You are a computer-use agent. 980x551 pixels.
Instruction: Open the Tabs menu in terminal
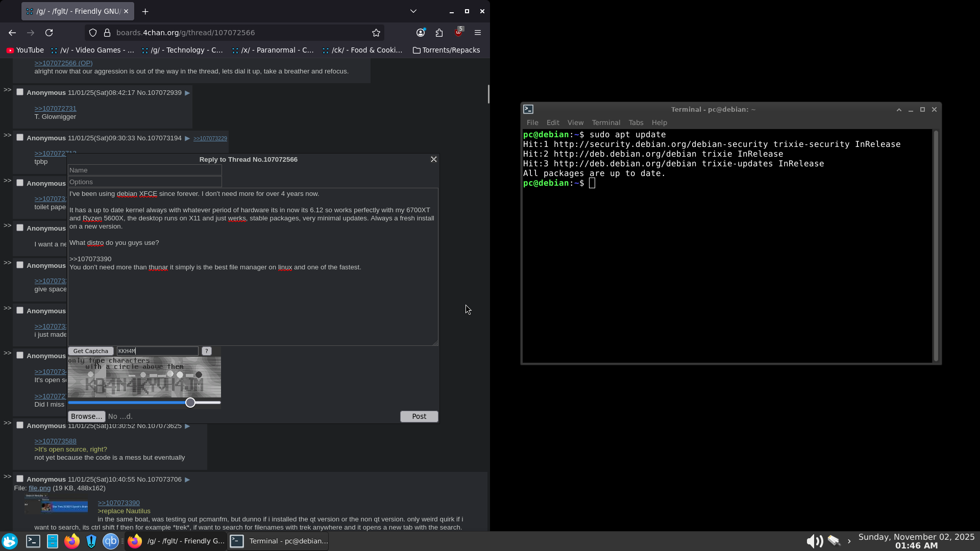635,122
